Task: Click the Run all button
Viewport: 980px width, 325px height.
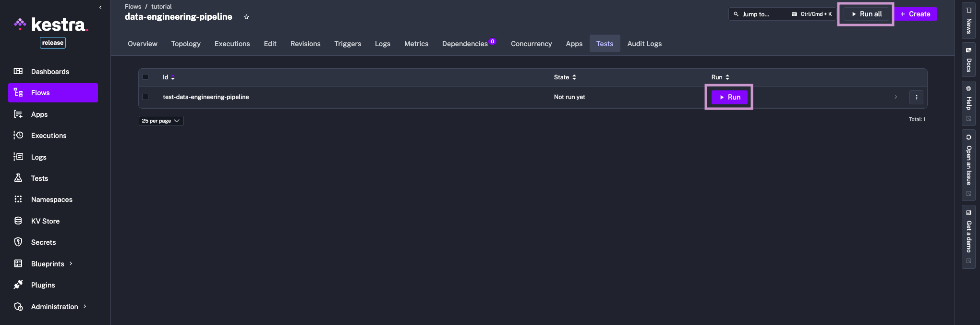Action: tap(866, 14)
